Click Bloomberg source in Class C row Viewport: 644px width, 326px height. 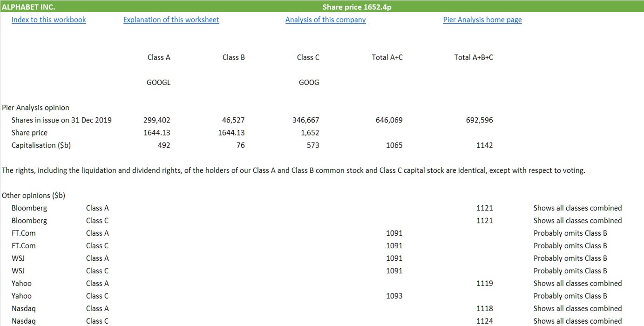(29, 221)
